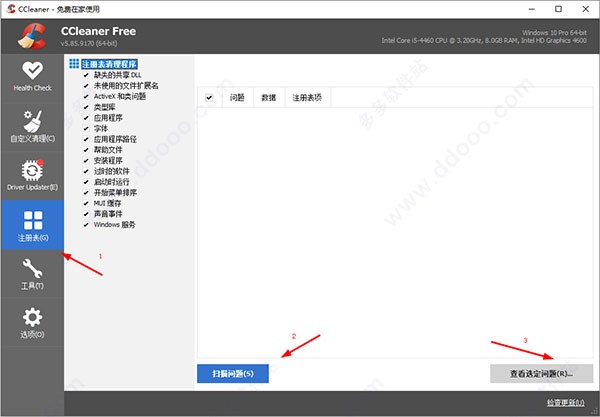Sort results by 问题 column

(x=237, y=98)
